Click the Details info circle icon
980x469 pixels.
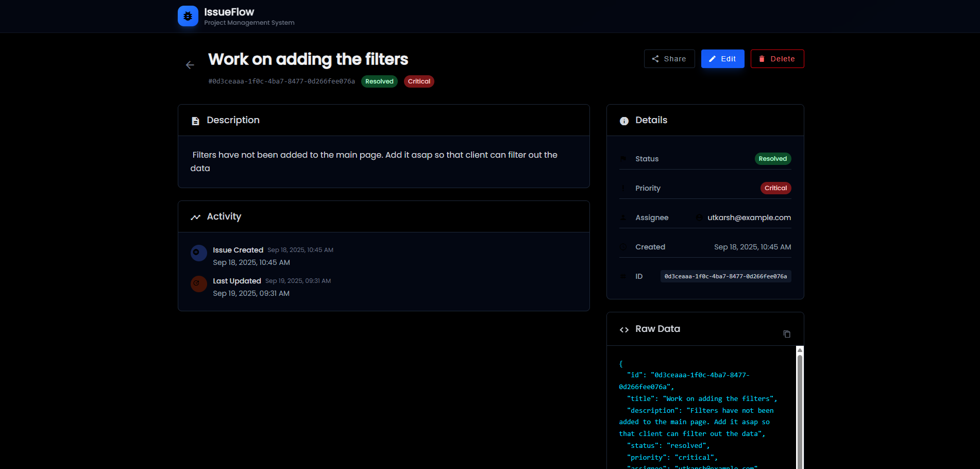[x=624, y=121]
